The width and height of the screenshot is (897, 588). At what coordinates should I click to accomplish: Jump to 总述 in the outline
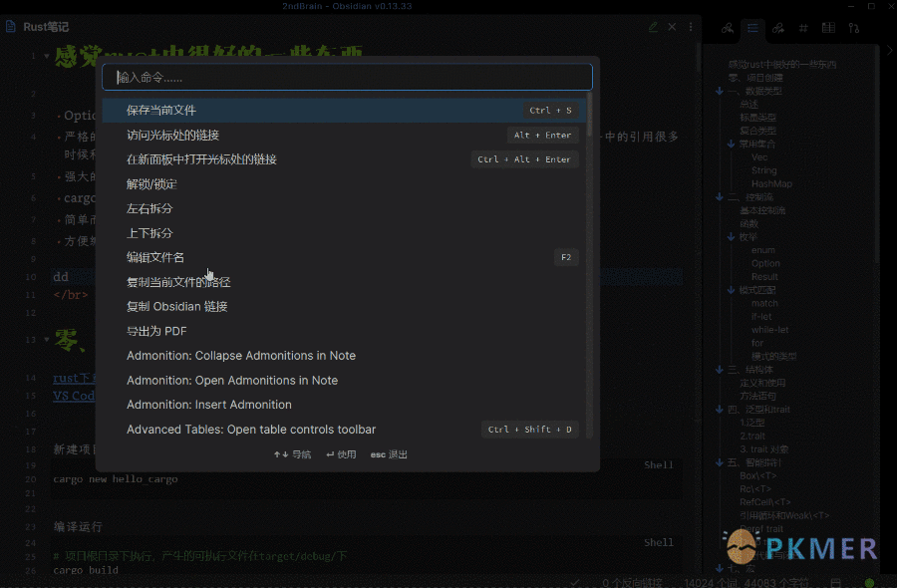point(748,104)
